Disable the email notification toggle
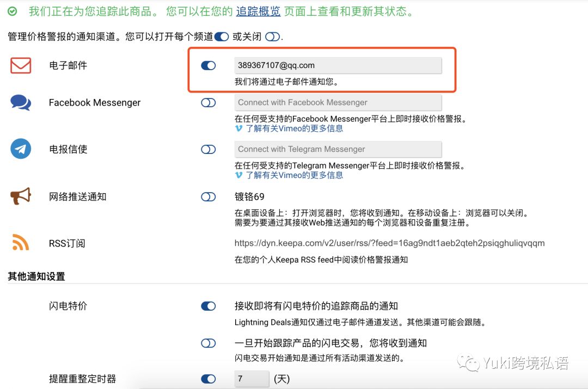The height and width of the screenshot is (389, 588). [208, 65]
